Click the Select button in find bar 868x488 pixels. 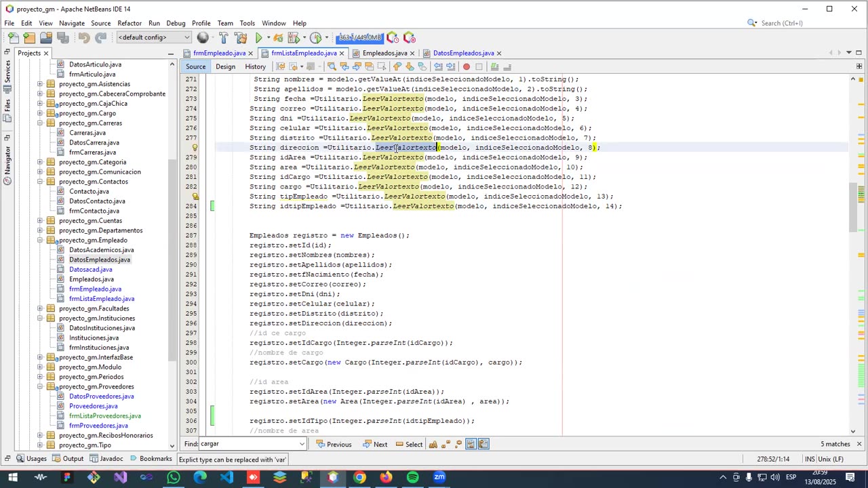408,445
